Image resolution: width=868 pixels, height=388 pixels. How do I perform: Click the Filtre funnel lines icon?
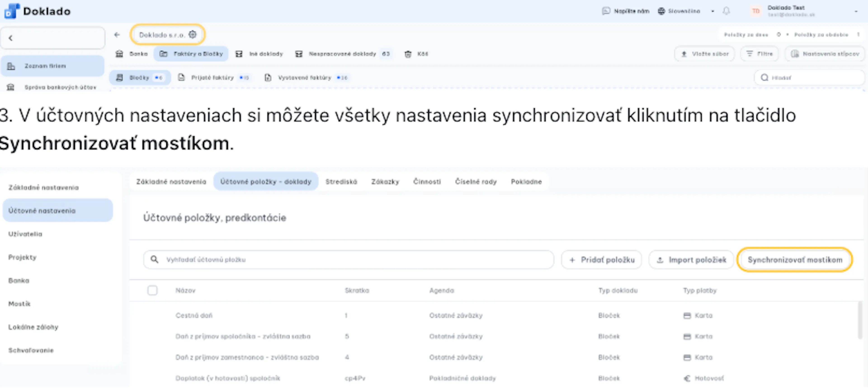pos(749,54)
